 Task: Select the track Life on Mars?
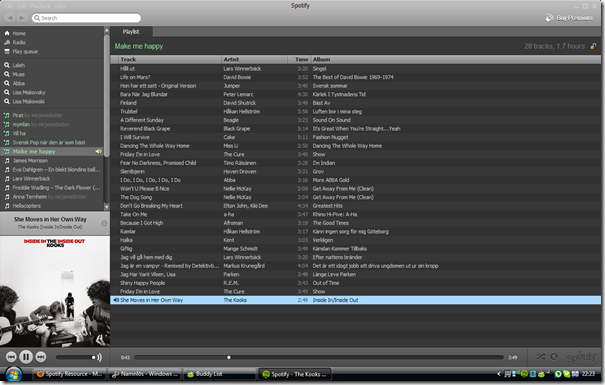[x=135, y=77]
